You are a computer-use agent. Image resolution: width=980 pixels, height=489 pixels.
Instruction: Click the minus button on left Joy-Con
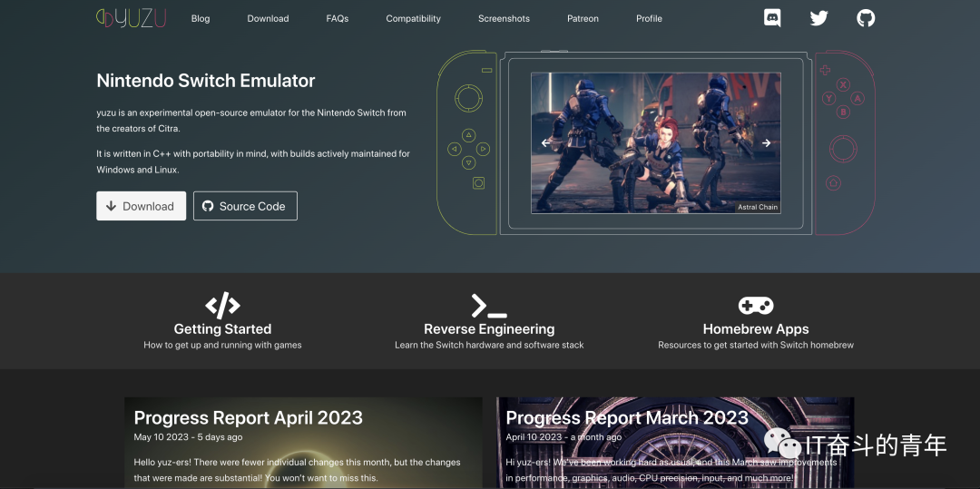tap(487, 70)
